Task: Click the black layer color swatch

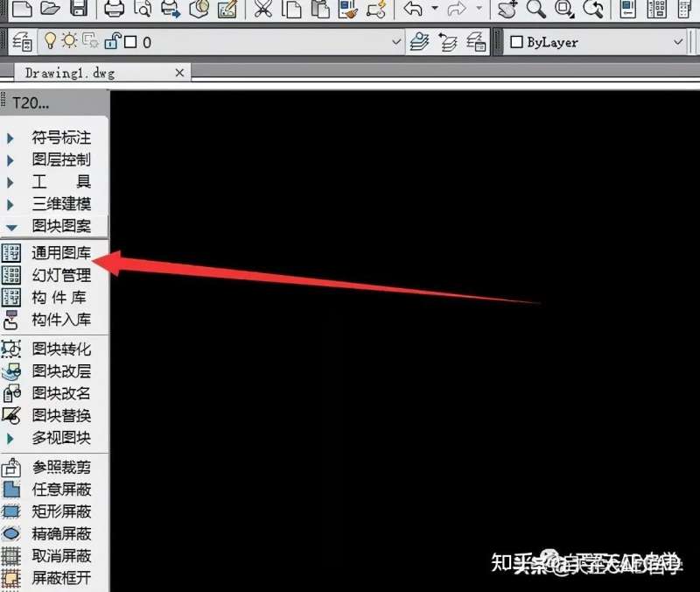Action: coord(129,42)
